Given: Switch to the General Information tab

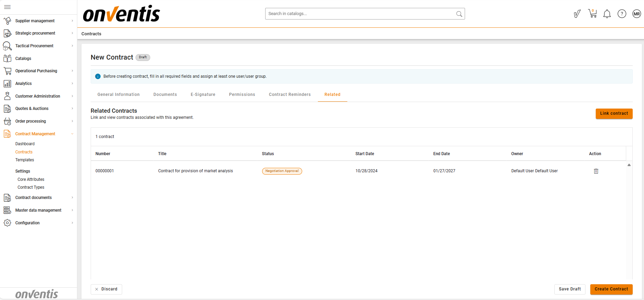Looking at the screenshot, I should pos(118,95).
